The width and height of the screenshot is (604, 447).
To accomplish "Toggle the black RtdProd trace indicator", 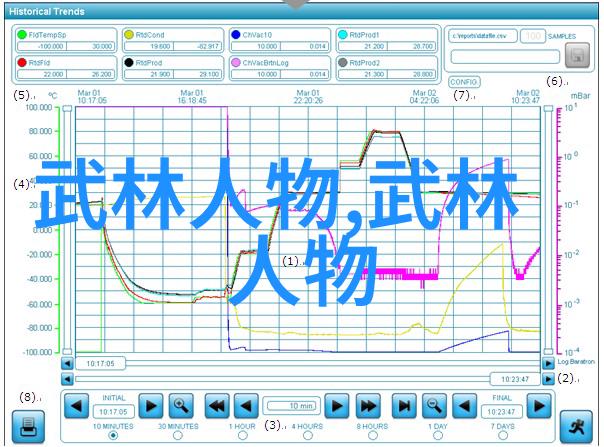I will [x=129, y=62].
